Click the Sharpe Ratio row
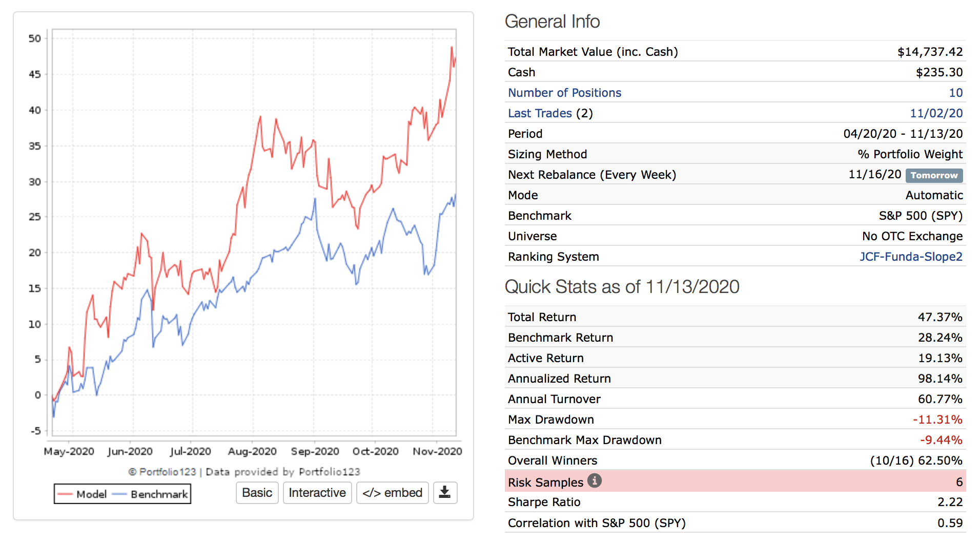 coord(734,502)
